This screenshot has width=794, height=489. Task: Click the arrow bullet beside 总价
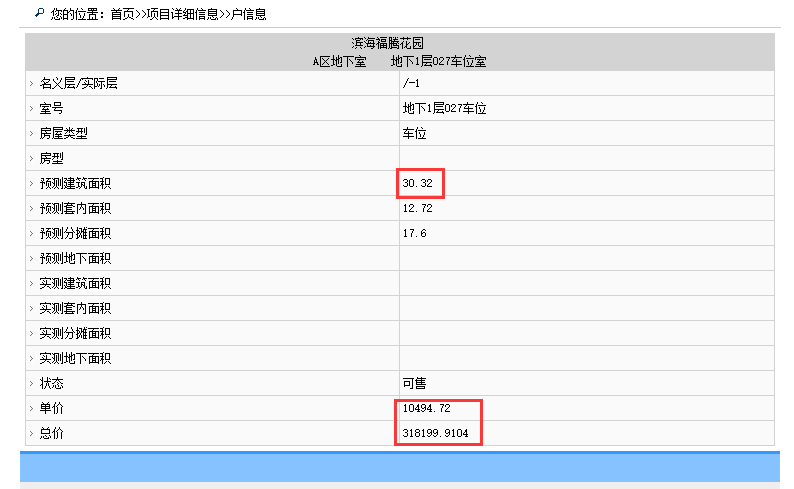pyautogui.click(x=31, y=433)
